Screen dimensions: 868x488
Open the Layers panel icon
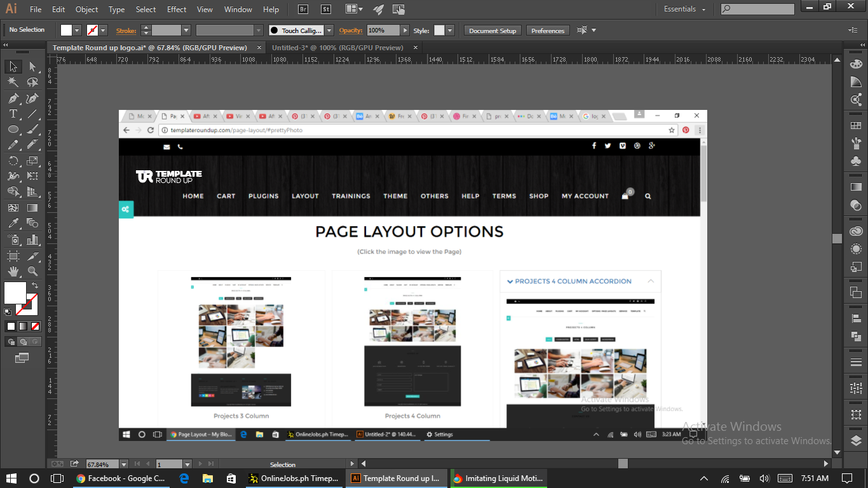click(856, 440)
